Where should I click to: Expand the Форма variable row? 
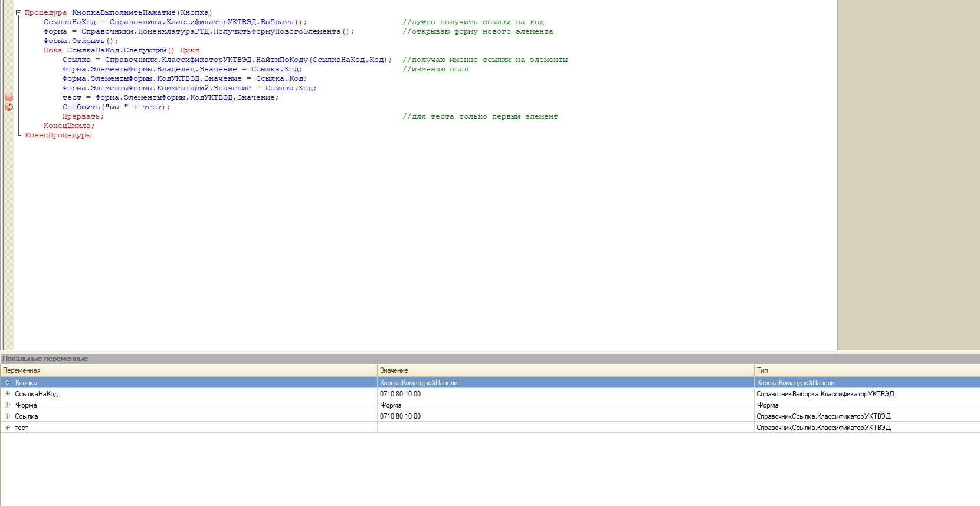[7, 405]
